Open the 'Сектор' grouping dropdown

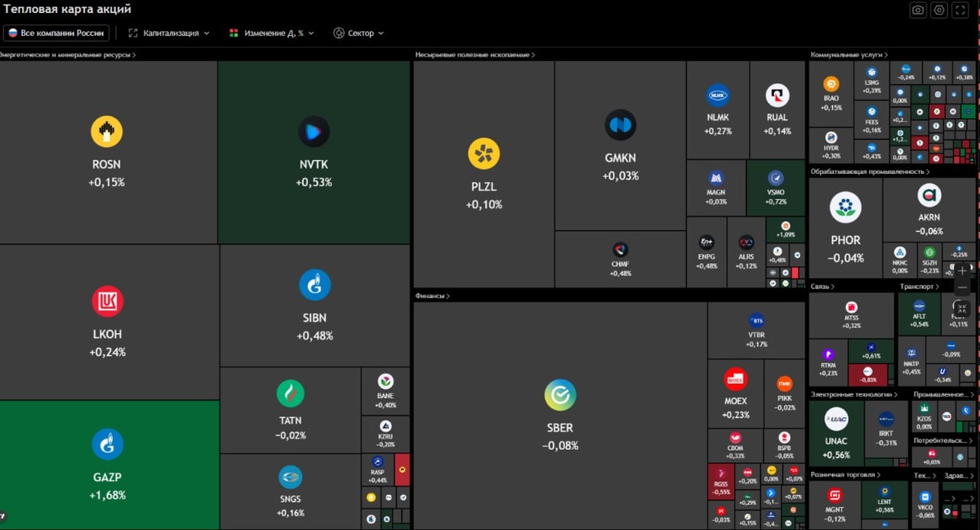359,33
